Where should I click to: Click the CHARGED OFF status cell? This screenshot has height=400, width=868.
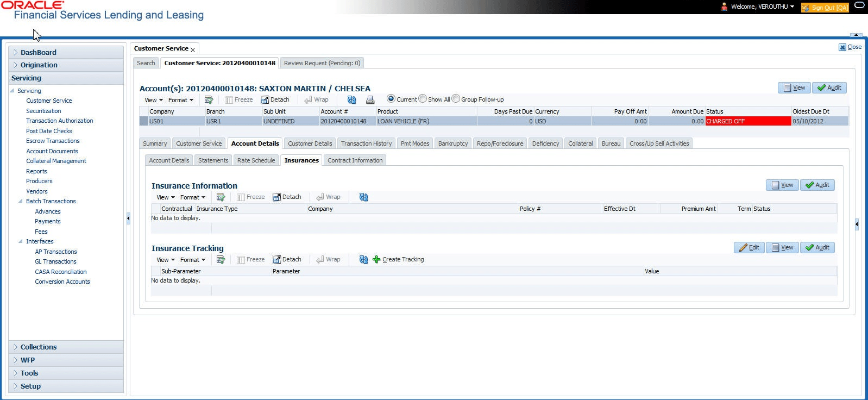pos(748,121)
